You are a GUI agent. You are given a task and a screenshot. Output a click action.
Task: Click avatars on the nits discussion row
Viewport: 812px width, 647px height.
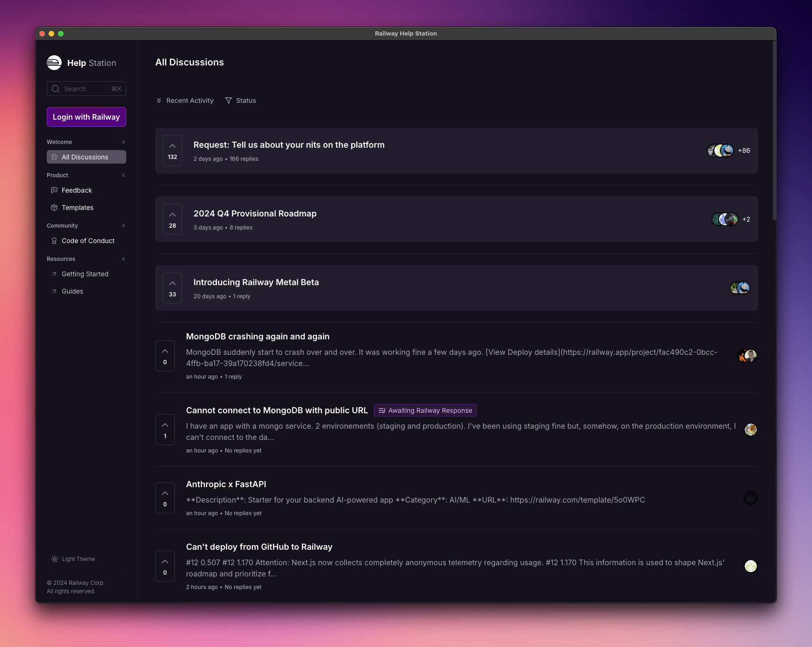coord(720,151)
